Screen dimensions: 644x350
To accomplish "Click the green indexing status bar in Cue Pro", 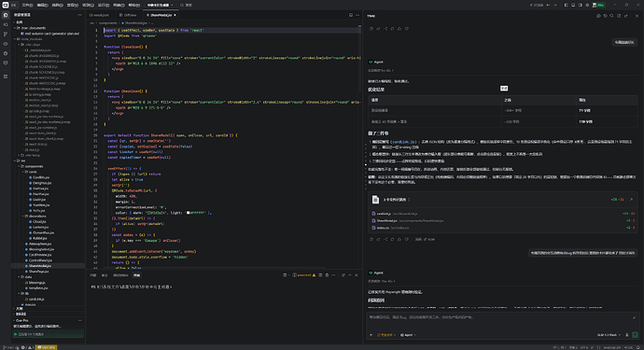I will tap(48, 334).
